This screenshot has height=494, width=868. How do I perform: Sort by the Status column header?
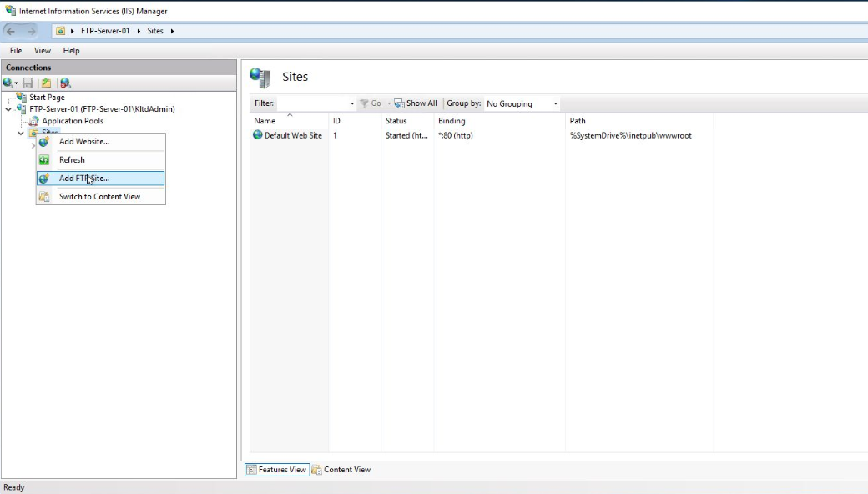[x=407, y=121]
